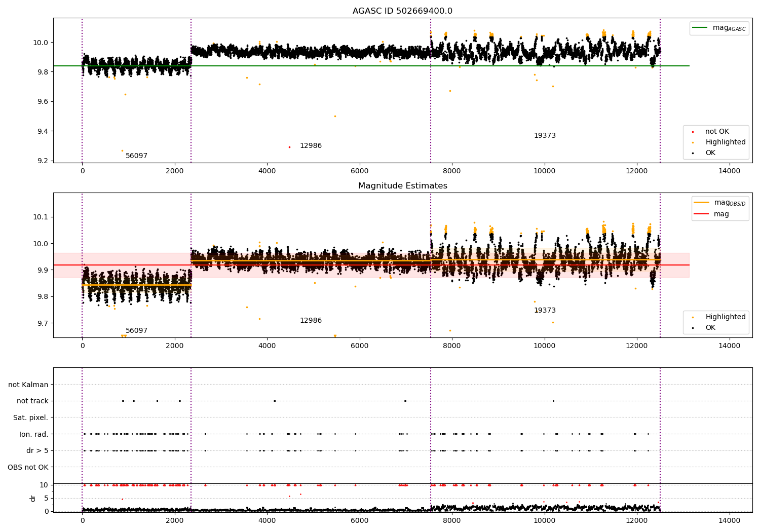
Task: Click the 19373 annotation in middle plot
Action: pos(545,311)
